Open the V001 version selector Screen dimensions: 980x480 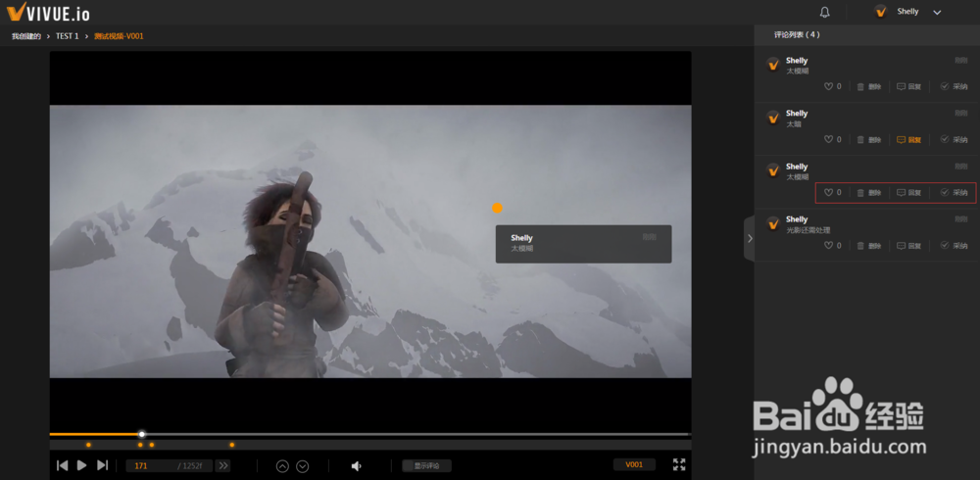[x=634, y=464]
